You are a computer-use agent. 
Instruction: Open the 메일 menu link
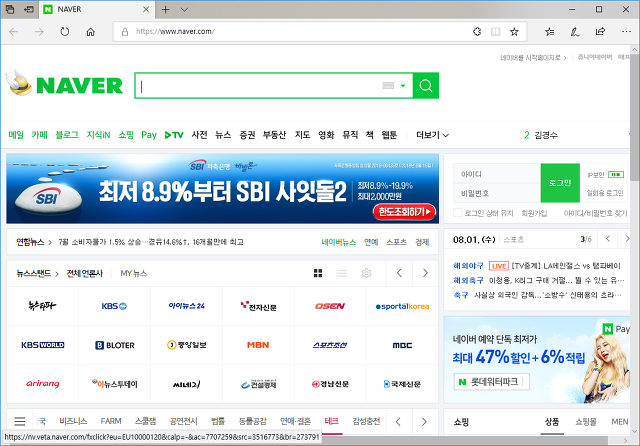(16, 135)
